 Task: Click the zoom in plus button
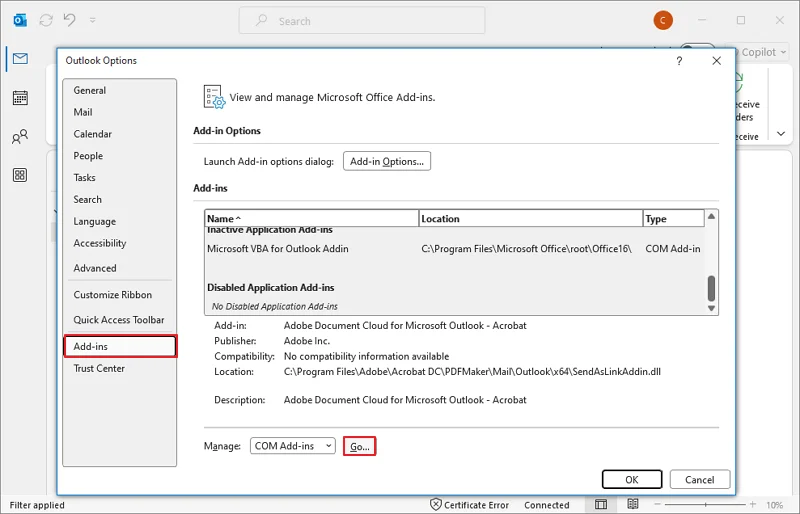coord(753,505)
